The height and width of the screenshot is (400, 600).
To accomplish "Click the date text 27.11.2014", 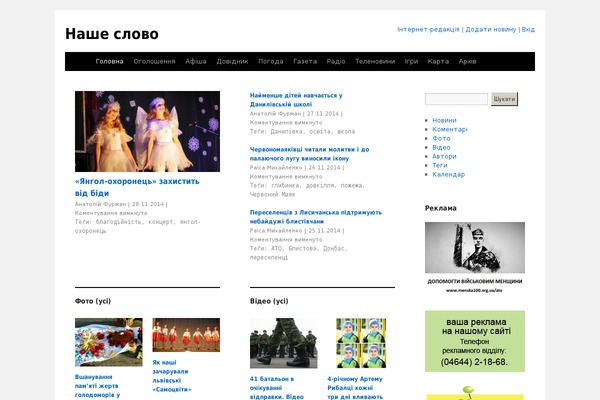I will tap(323, 114).
